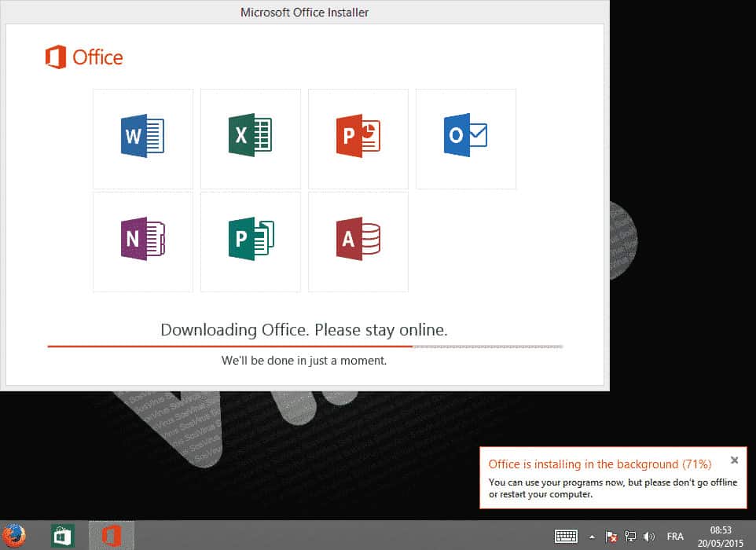Image resolution: width=756 pixels, height=550 pixels.
Task: Show hidden system tray icons
Action: point(593,537)
